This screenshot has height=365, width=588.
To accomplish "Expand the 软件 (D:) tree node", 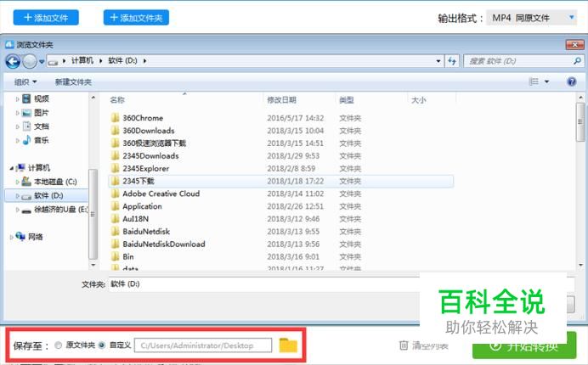I will coord(17,195).
